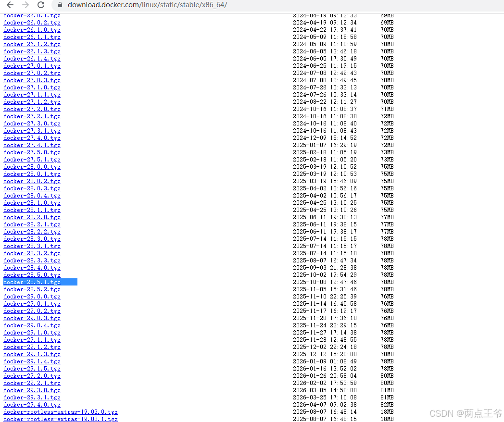Download docker-29.1.2.tgz
This screenshot has height=422, width=504.
32,347
